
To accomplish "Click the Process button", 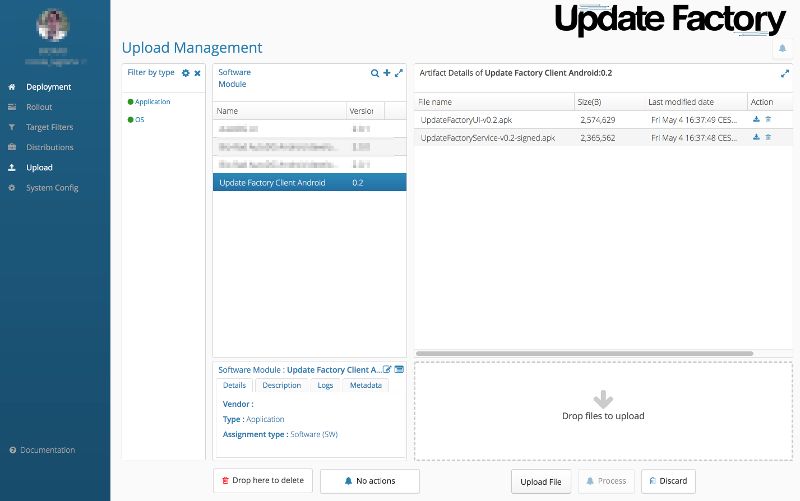I will click(x=606, y=481).
